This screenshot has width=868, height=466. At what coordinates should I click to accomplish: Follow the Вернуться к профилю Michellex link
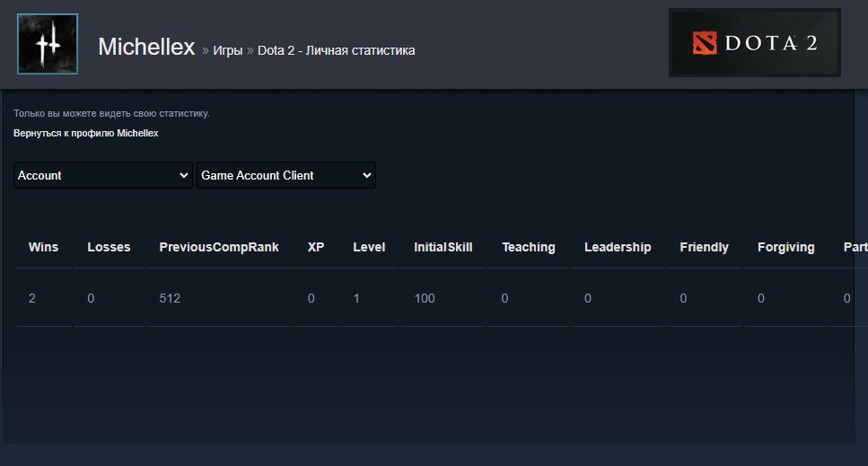click(x=86, y=133)
